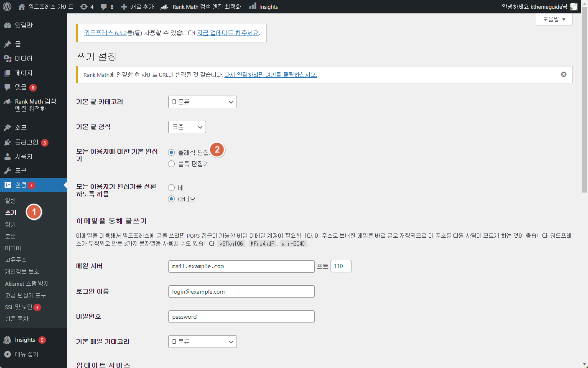Click the girH3C4D code string
This screenshot has width=588, height=368.
click(293, 244)
